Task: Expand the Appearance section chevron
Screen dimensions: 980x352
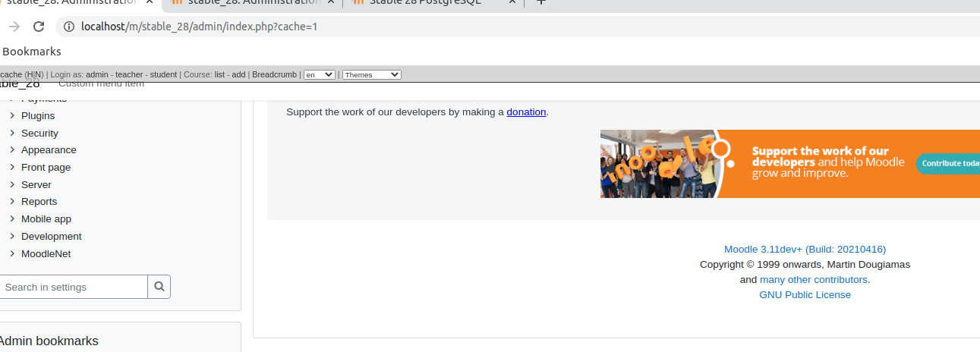Action: coord(13,150)
